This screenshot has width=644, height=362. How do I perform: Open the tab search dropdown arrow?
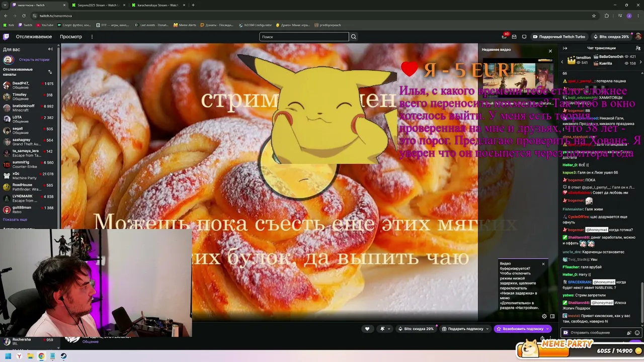[x=5, y=5]
